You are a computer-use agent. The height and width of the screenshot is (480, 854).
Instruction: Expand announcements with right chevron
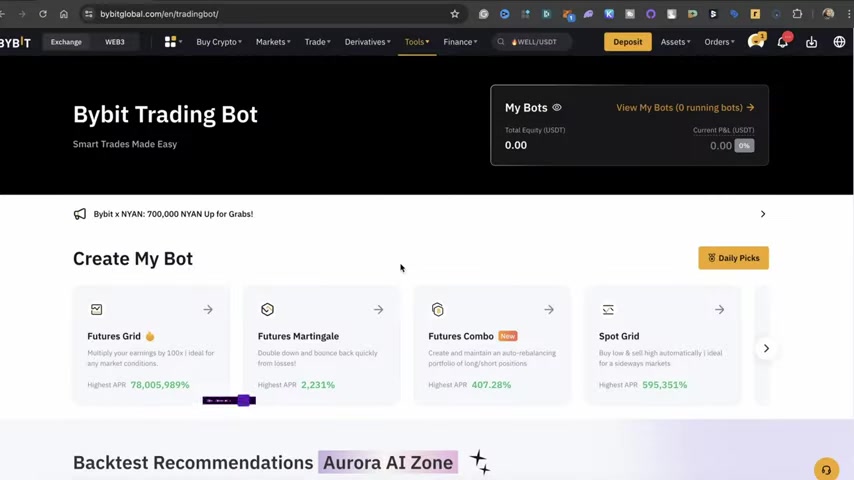point(762,214)
